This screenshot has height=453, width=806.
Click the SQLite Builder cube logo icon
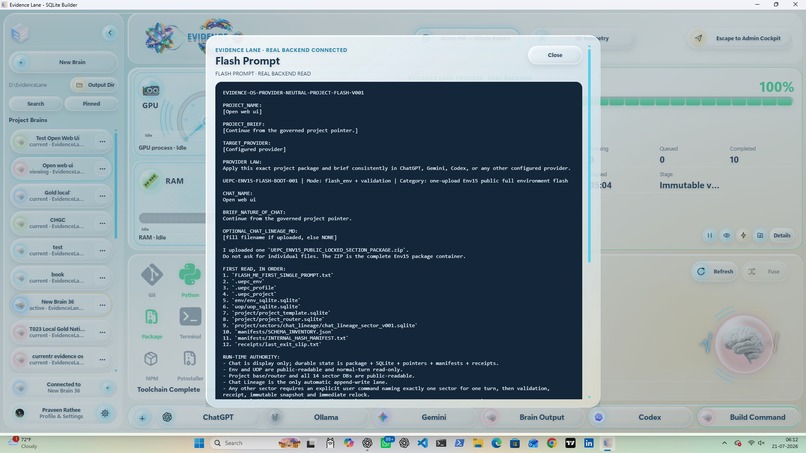pyautogui.click(x=20, y=34)
